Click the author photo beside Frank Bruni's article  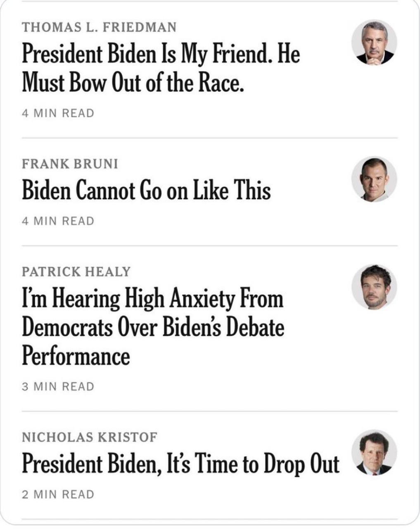click(374, 179)
